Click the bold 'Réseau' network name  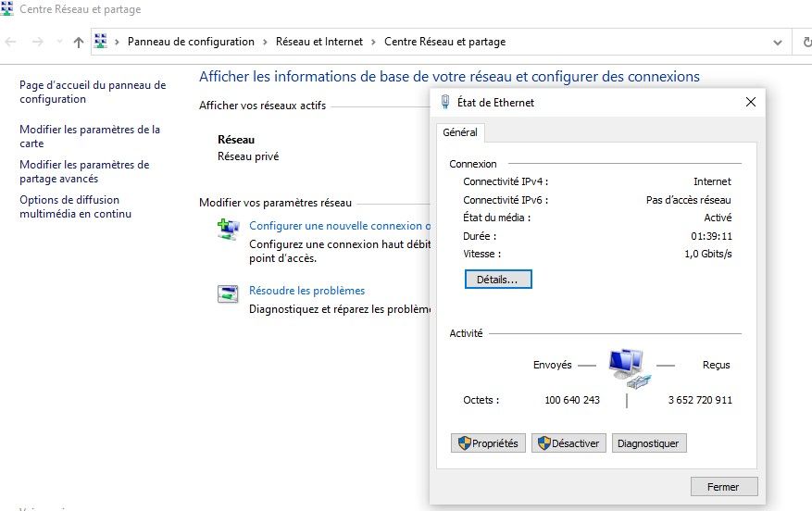[x=236, y=140]
